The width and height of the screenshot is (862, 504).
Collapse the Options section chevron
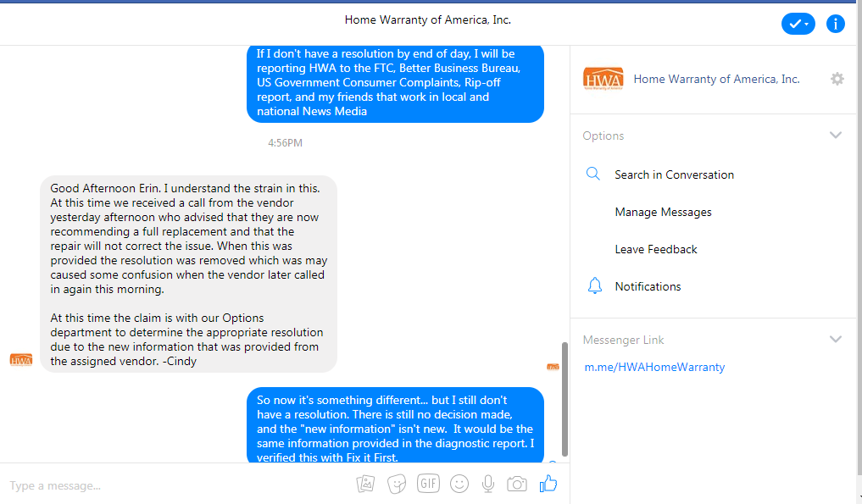835,136
